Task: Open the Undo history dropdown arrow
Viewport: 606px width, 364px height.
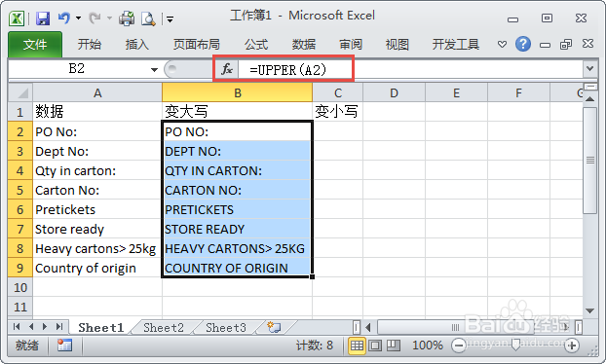Action: click(x=79, y=18)
